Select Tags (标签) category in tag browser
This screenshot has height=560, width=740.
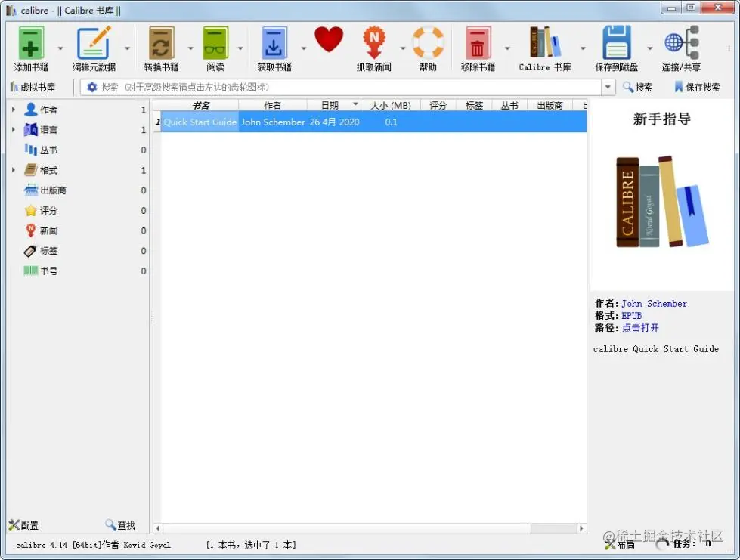[48, 251]
